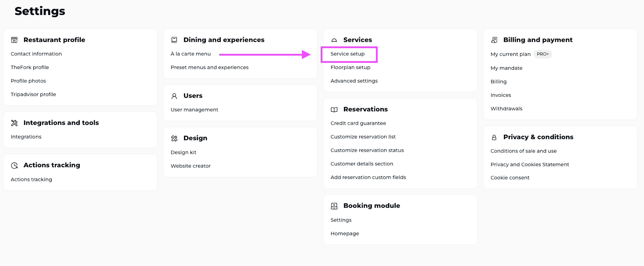This screenshot has height=266, width=644.
Task: Open the Integrations link
Action: click(x=26, y=137)
